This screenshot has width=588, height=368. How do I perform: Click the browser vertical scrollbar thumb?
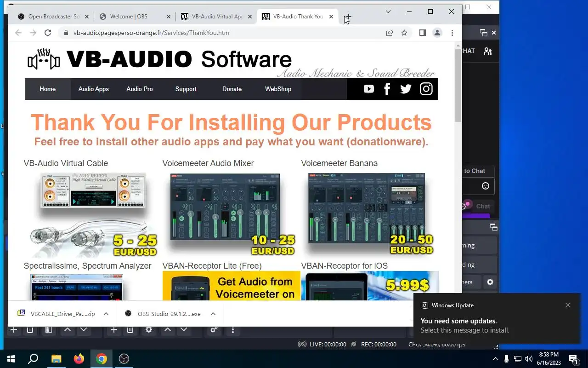pyautogui.click(x=458, y=85)
